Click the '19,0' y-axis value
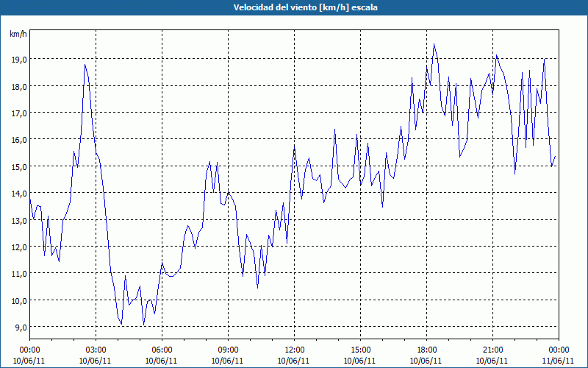Viewport: 588px width, 368px height. [x=18, y=60]
